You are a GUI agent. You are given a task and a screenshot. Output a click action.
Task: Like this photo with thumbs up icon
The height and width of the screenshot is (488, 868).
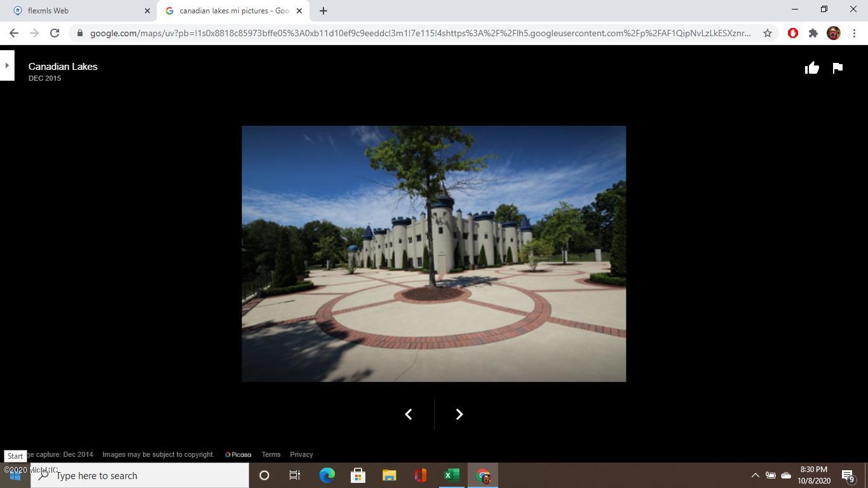[x=811, y=68]
